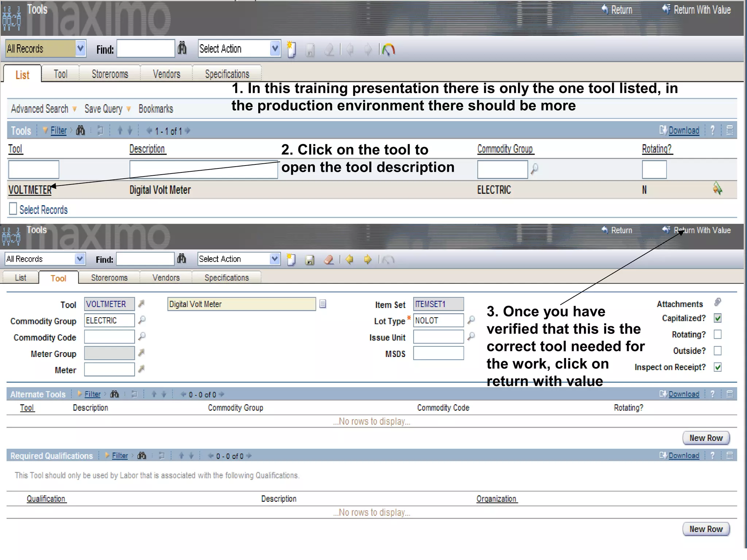Enable the Outside? checkbox
Screen dimensions: 747x560
[x=717, y=351]
